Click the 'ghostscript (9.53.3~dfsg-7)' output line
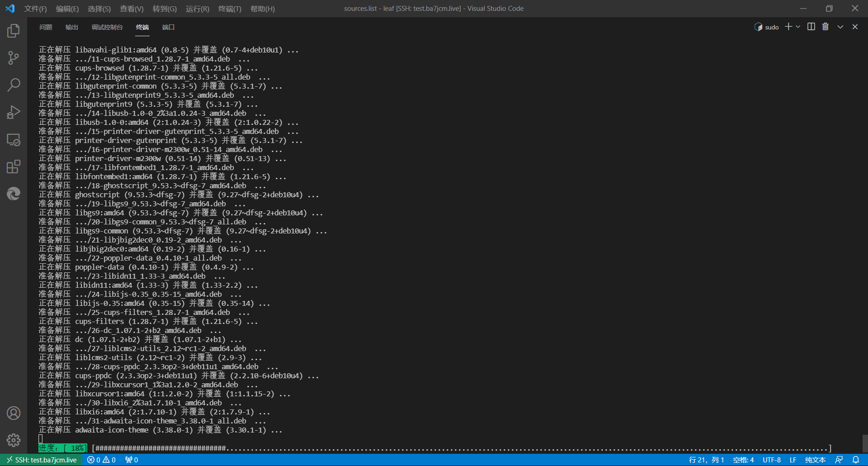Screen dimensions: 868x466 click(179, 195)
